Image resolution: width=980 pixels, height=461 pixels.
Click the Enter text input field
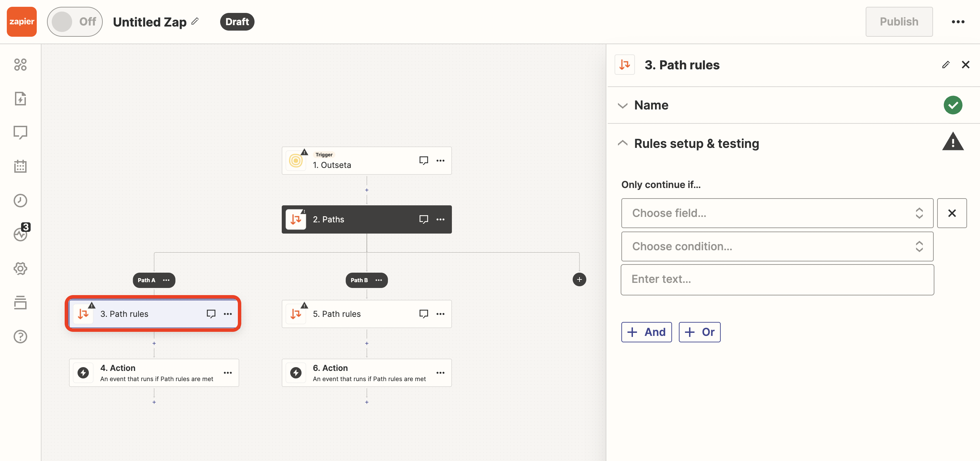coord(777,279)
